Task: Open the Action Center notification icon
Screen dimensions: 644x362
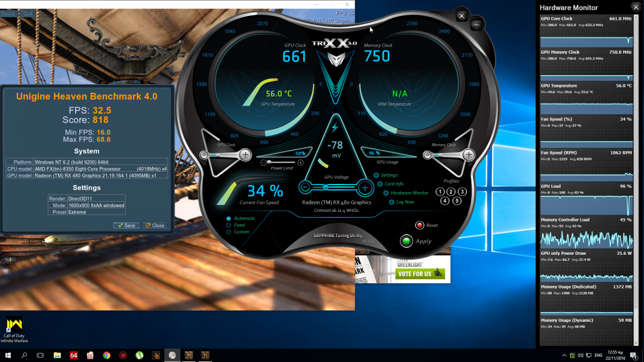Action: [635, 355]
